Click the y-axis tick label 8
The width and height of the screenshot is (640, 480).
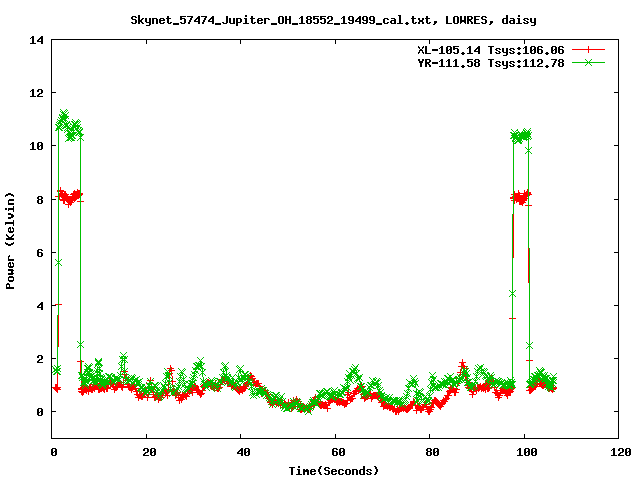(x=40, y=200)
